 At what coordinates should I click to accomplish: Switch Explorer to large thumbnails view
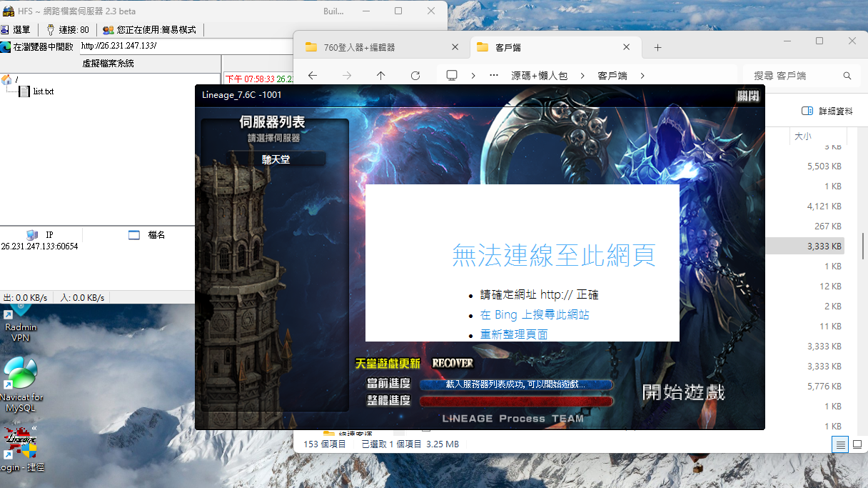[x=857, y=444]
